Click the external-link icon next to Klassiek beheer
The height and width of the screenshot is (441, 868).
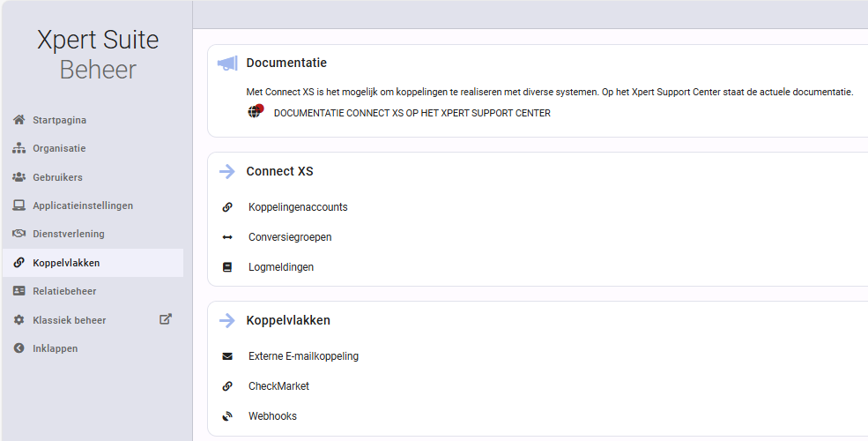click(x=166, y=319)
